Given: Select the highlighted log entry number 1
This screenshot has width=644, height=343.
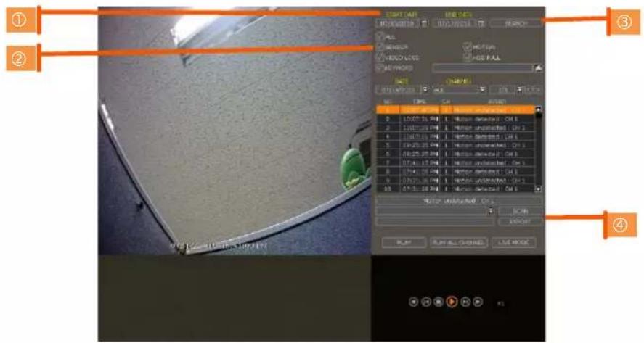Looking at the screenshot, I should point(456,110).
